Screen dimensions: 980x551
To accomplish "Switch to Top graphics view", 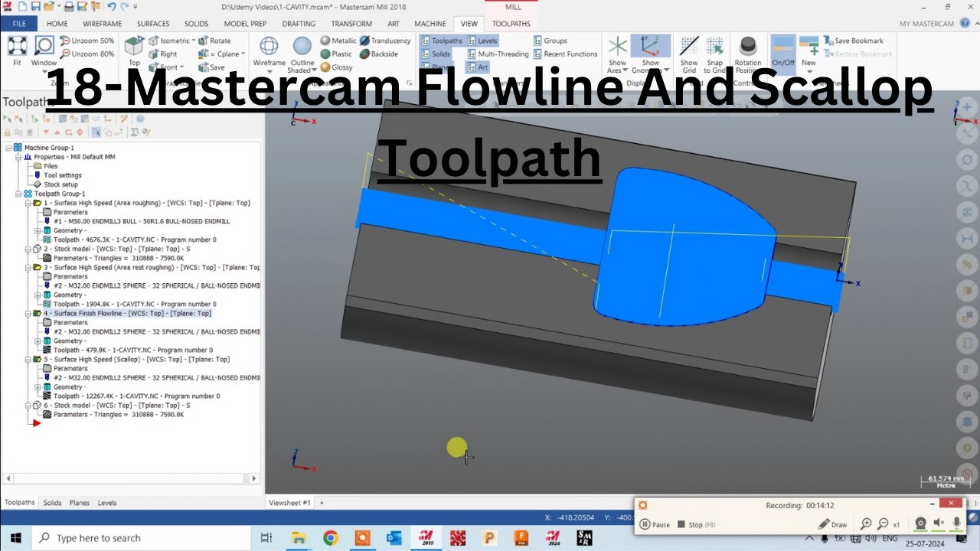I will click(134, 51).
